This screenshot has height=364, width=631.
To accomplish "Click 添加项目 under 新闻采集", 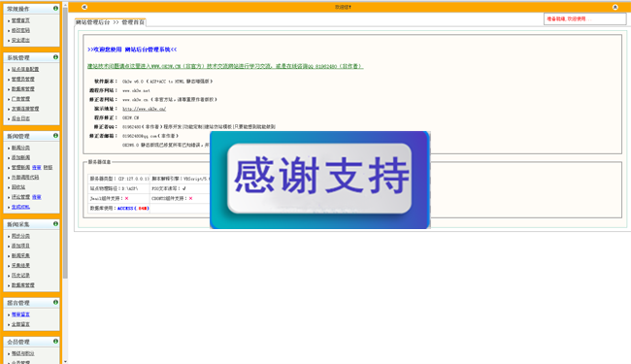I will (x=20, y=246).
